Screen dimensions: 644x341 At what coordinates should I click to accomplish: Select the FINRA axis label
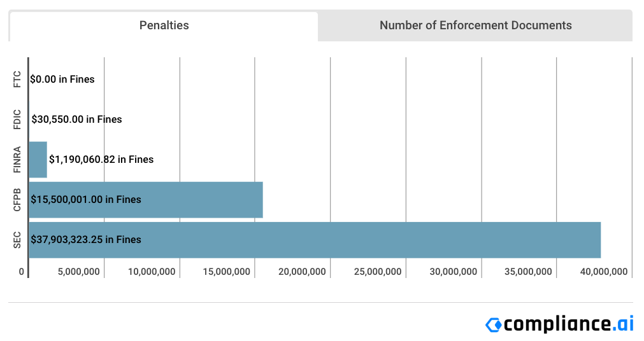[17, 160]
